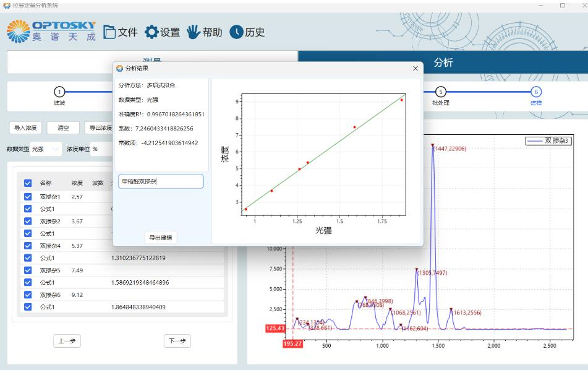
Task: Uncheck the 双掺杂1 row checkbox
Action: 28,197
